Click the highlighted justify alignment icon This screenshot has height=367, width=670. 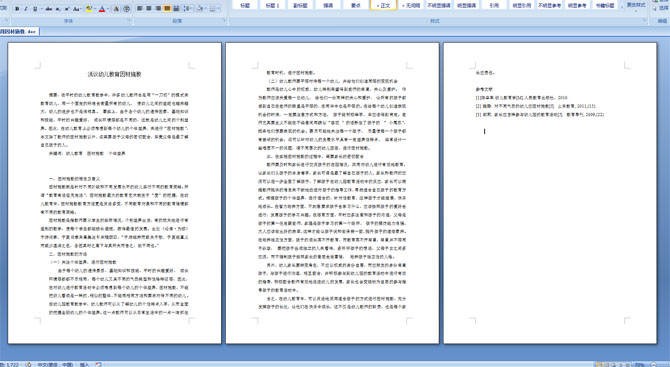167,9
